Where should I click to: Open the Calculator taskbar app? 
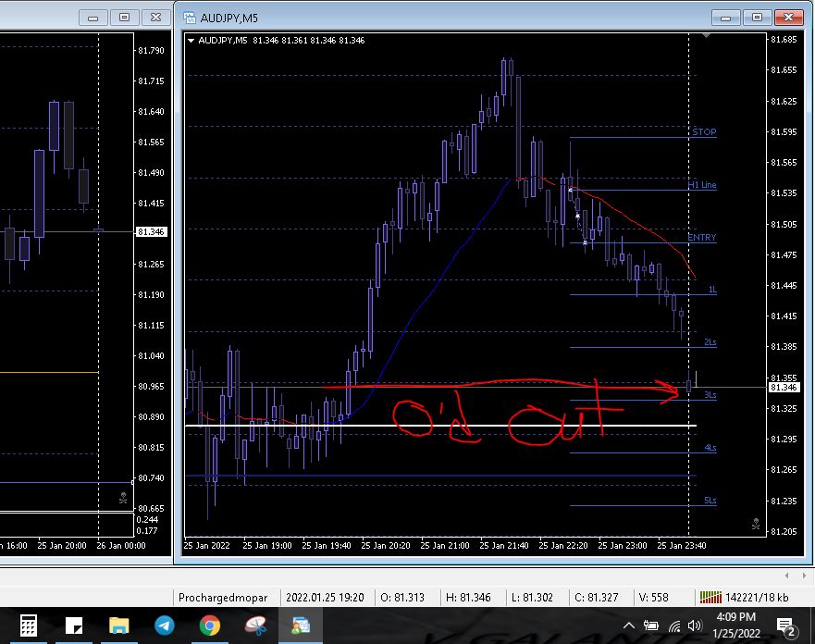coord(28,625)
